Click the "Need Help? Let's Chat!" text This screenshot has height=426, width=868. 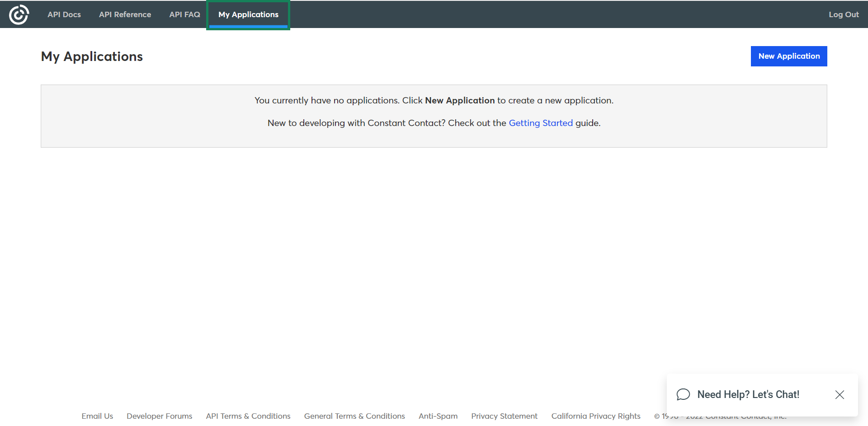tap(748, 394)
